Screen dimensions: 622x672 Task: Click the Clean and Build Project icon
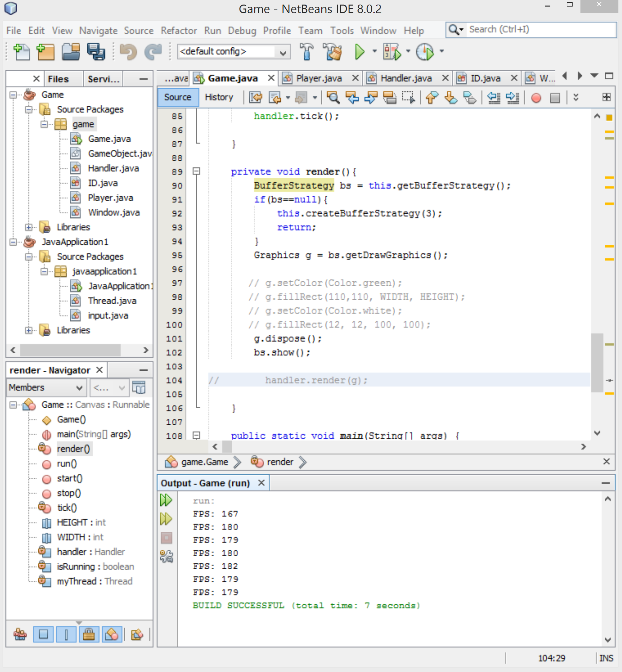(x=332, y=52)
